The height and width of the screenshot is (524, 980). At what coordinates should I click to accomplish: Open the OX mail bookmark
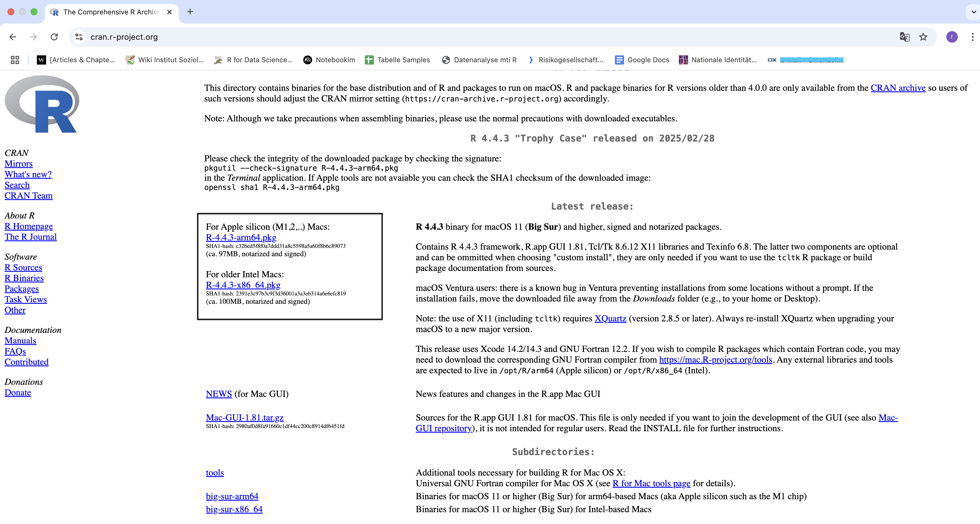805,60
